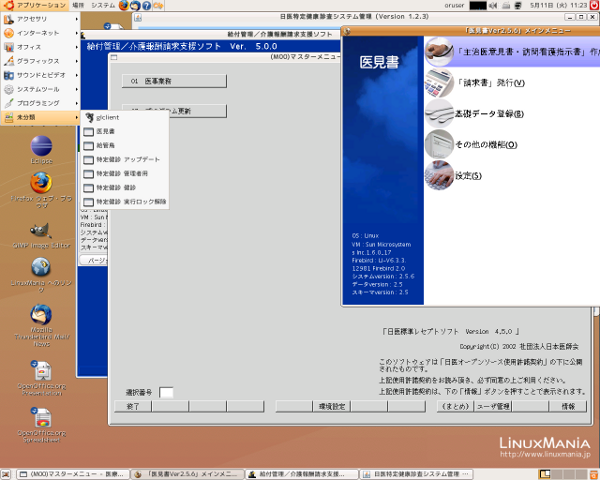600x480 pixels.
Task: Open the システム menu in top panel
Action: point(102,6)
